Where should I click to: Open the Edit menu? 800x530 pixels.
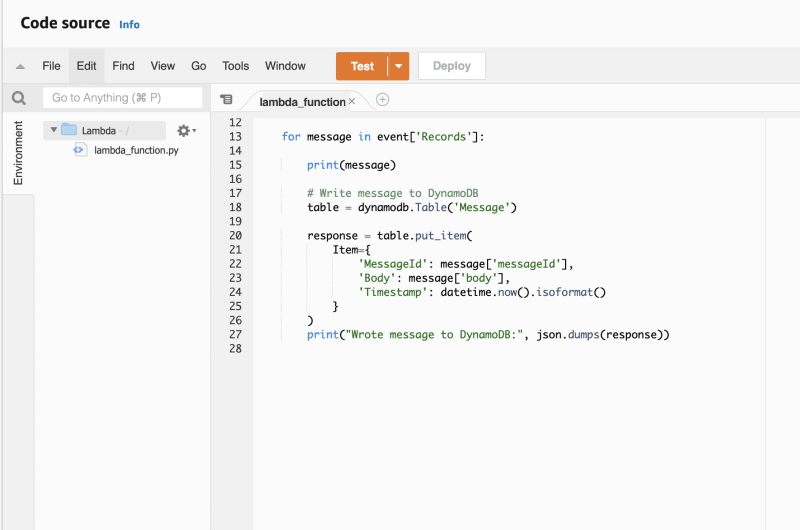86,66
